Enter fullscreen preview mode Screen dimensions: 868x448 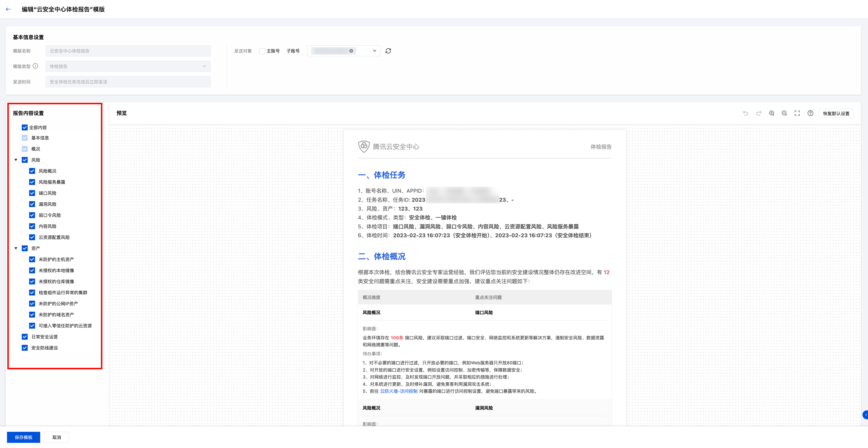(x=797, y=113)
